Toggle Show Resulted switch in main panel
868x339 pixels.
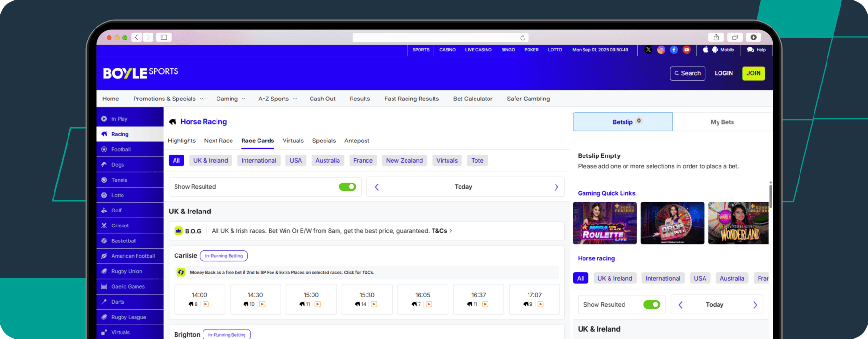tap(347, 187)
